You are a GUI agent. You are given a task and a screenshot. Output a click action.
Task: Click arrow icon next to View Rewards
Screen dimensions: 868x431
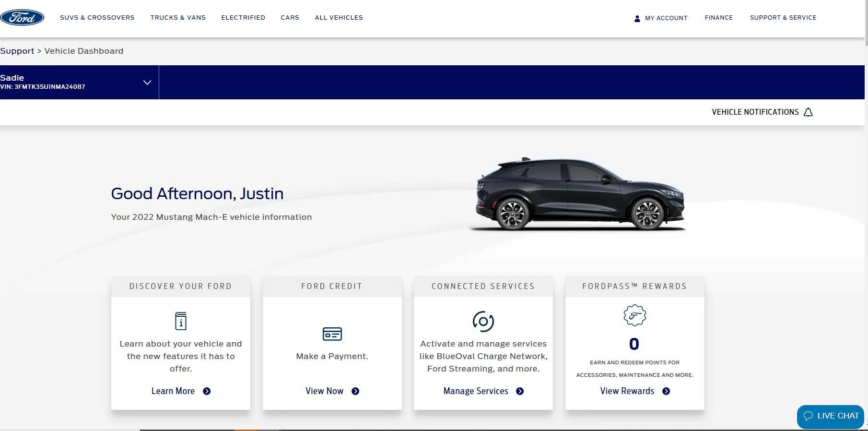pos(666,391)
